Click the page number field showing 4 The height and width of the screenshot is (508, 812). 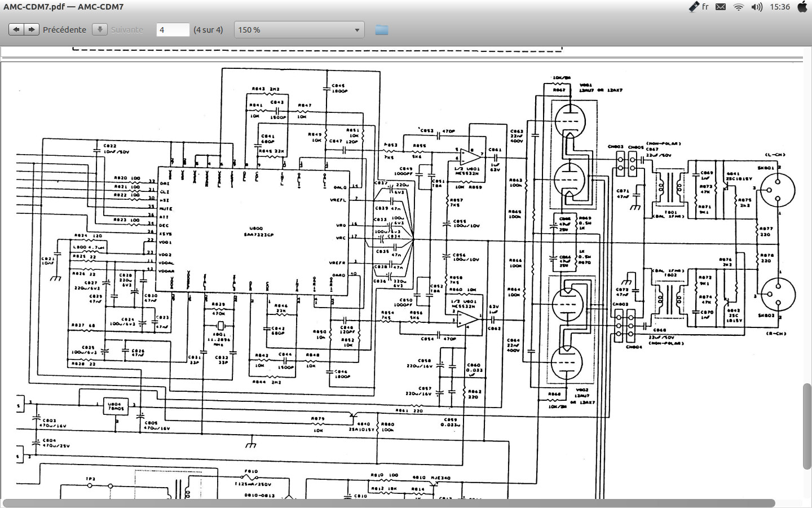click(173, 30)
